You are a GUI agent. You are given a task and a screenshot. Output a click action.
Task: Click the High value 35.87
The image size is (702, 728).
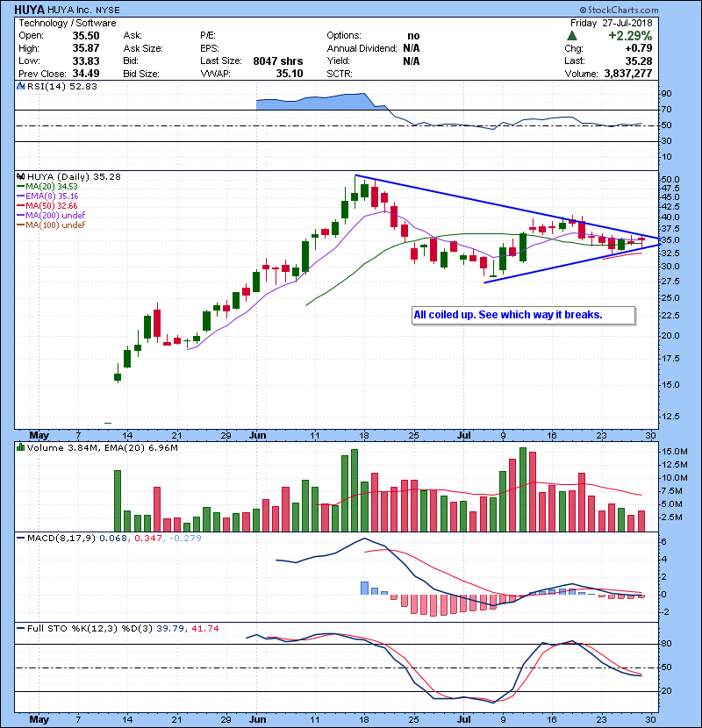click(86, 48)
